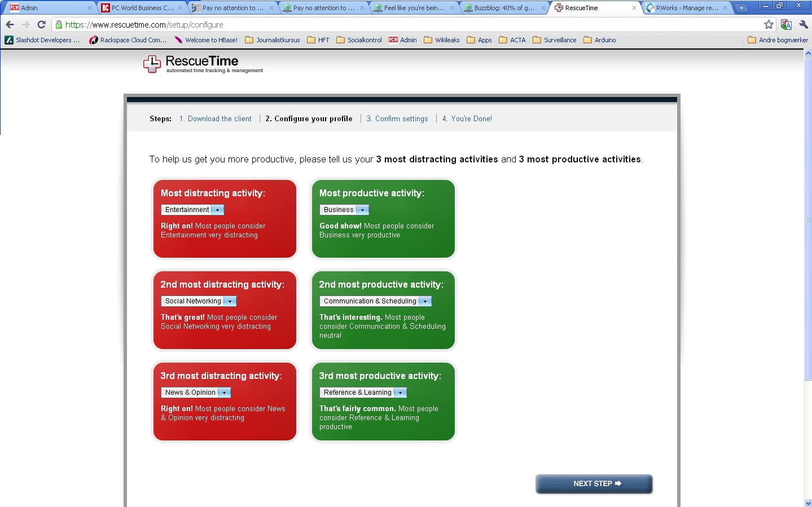This screenshot has width=812, height=507.
Task: Click the scrollbar down arrow
Action: point(808,502)
